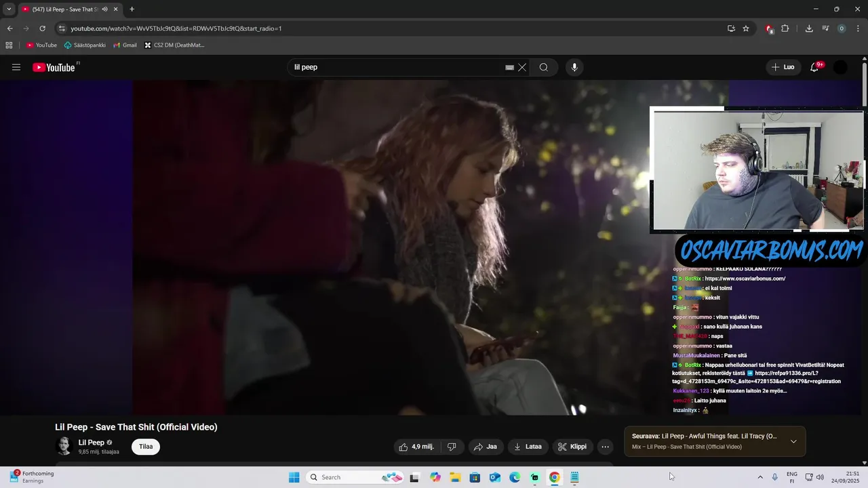Open the Windows Start button

coord(294,477)
